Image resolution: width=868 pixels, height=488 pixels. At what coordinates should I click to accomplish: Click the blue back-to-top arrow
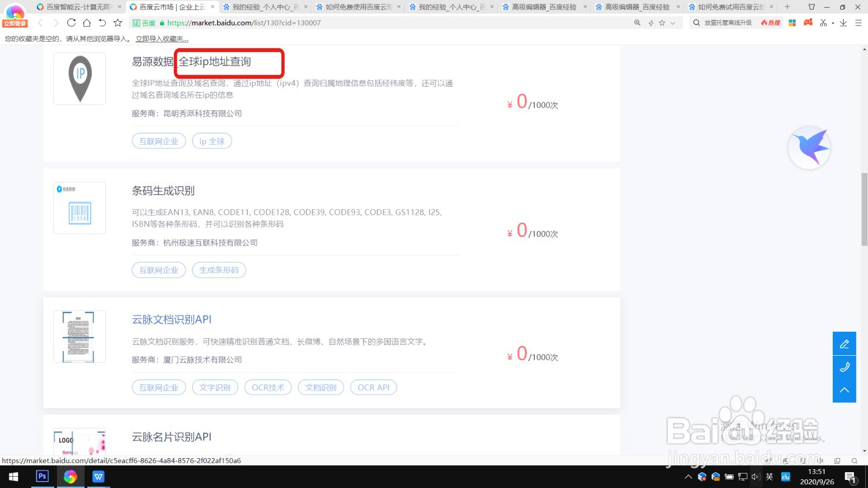pos(844,390)
